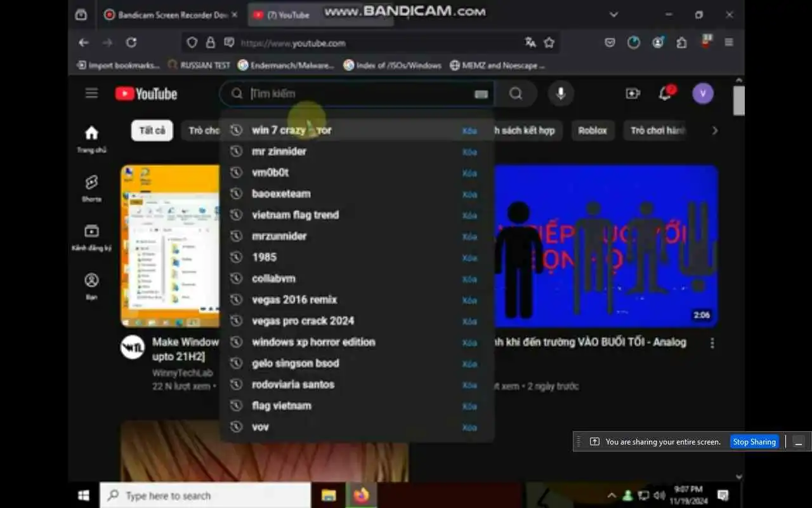The height and width of the screenshot is (508, 812).
Task: Open the channel avatar for WinnyTechLab video
Action: [133, 347]
